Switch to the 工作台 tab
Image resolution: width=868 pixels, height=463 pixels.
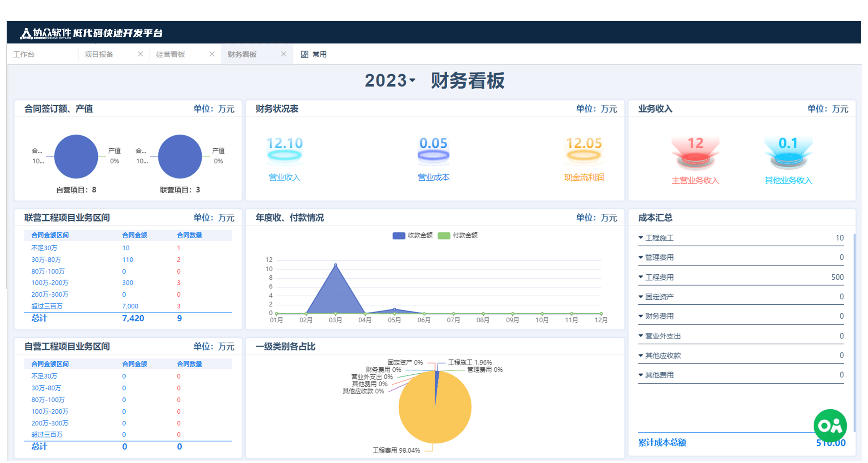coord(24,54)
